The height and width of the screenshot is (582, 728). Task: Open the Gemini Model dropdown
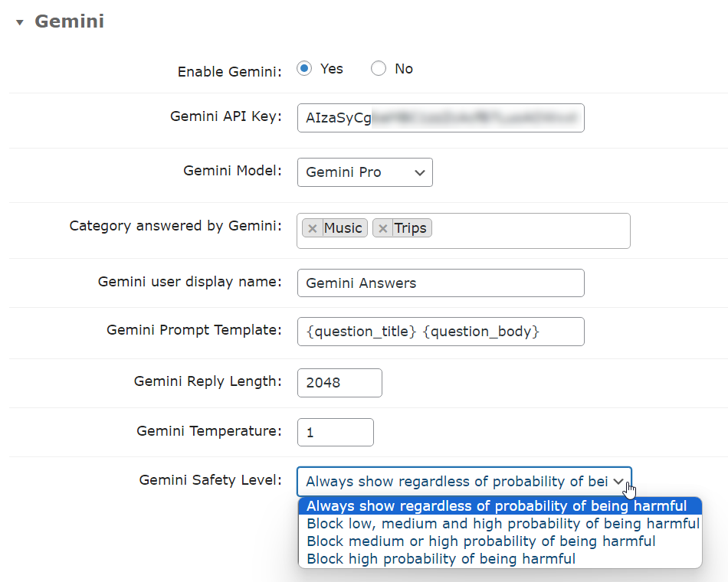tap(365, 172)
